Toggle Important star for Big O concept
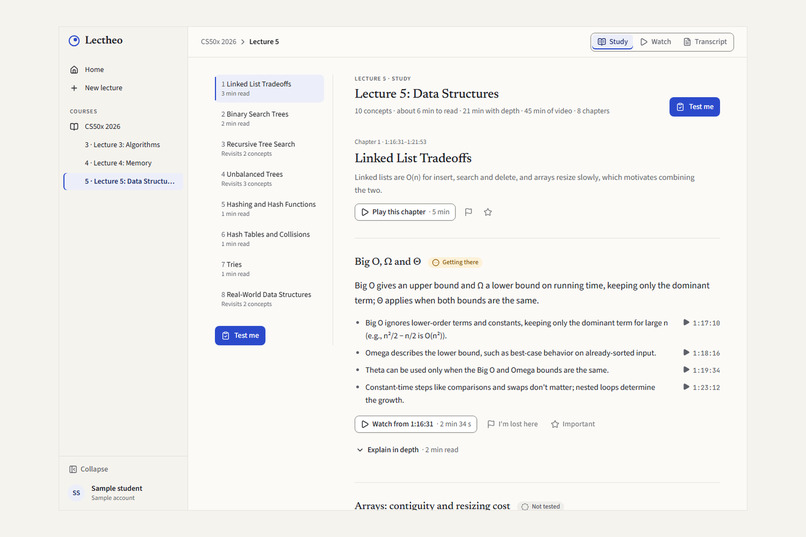The height and width of the screenshot is (537, 806). pyautogui.click(x=573, y=424)
